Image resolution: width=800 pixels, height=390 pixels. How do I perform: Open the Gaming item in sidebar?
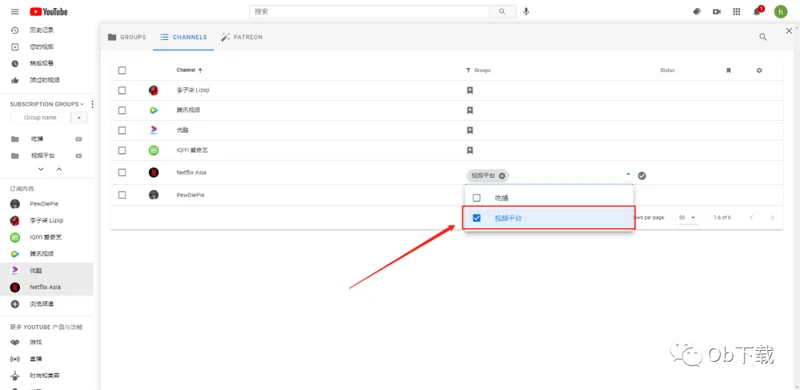coord(35,342)
